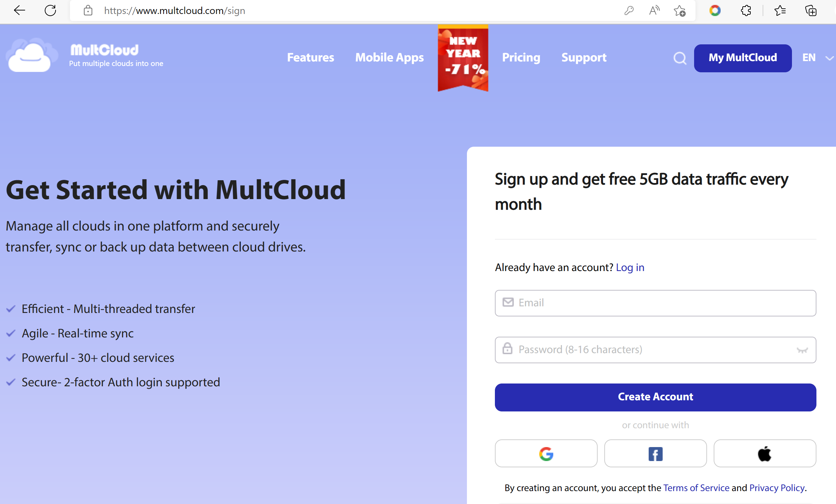Open the Features menu
The height and width of the screenshot is (504, 836).
click(x=310, y=58)
